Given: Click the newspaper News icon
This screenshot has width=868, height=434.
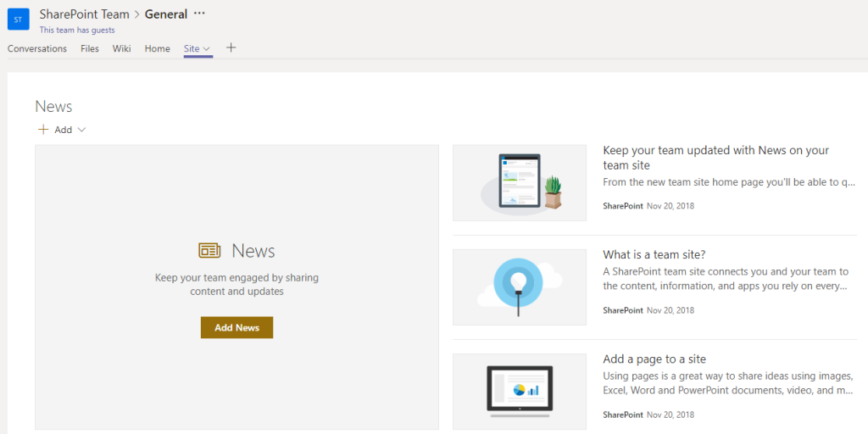Looking at the screenshot, I should 209,251.
